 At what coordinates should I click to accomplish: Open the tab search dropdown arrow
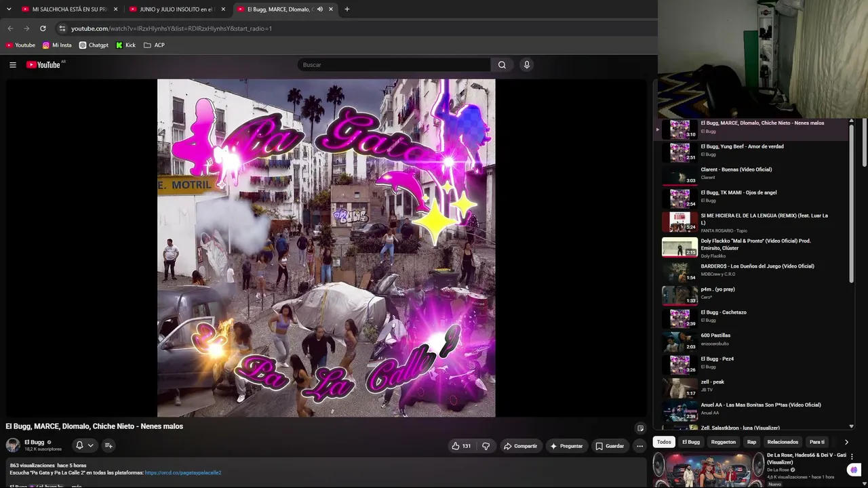(x=9, y=9)
